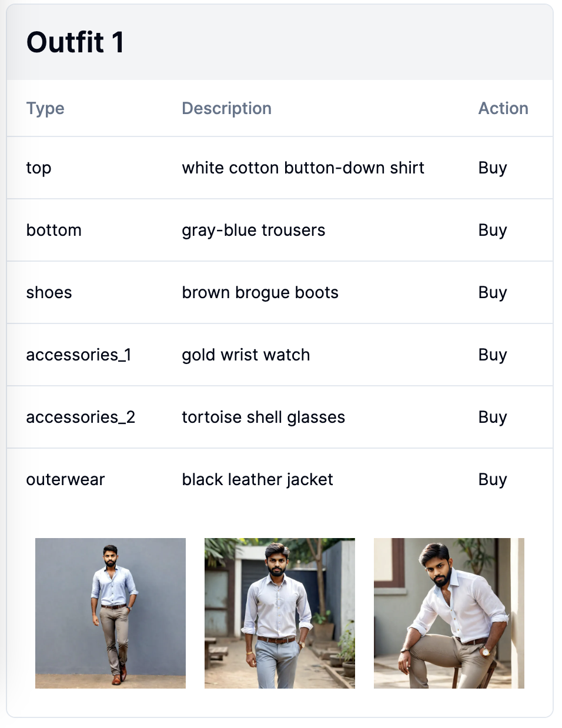Select the shoes row type cell
The height and width of the screenshot is (728, 562).
click(x=49, y=292)
